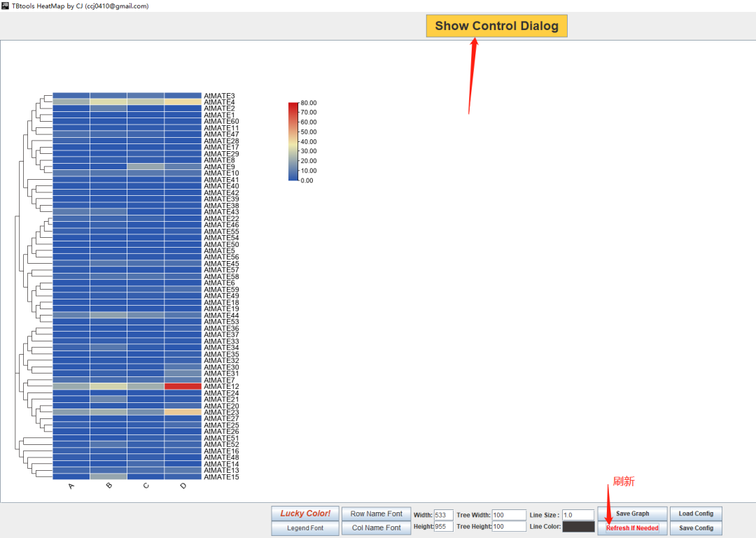
Task: Click the Line Size input field
Action: [x=578, y=515]
